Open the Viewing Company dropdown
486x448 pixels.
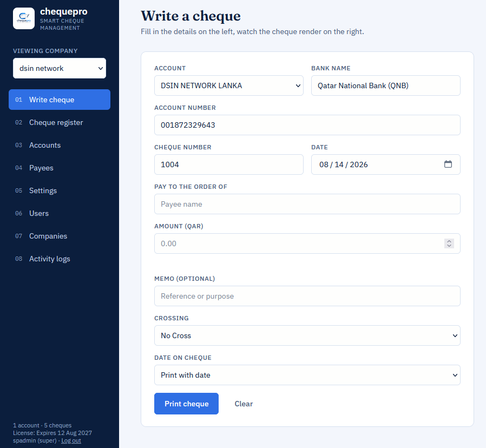click(x=60, y=68)
